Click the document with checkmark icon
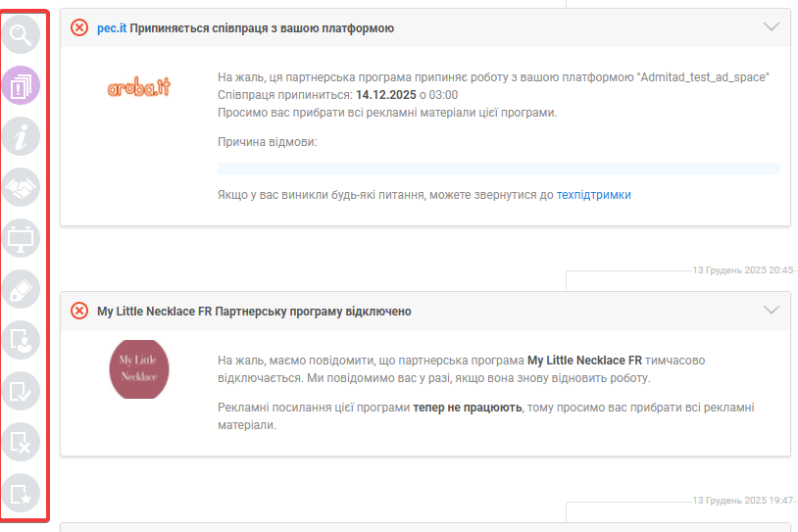The image size is (798, 532). click(22, 392)
